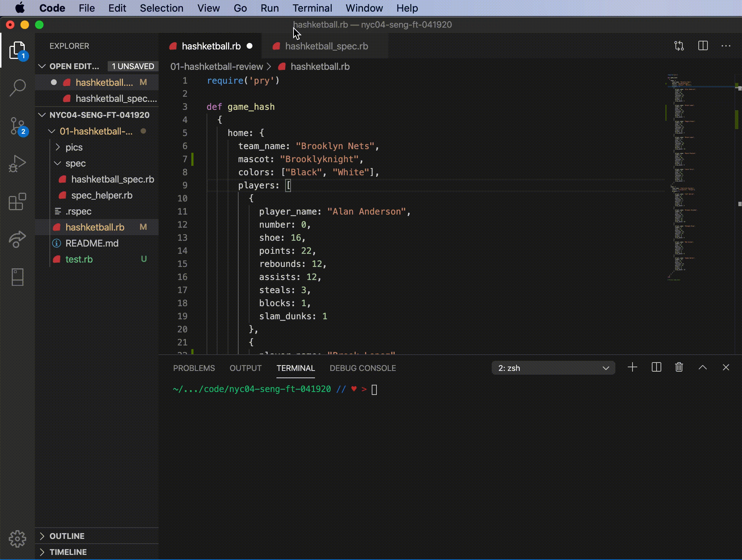Click the unsaved dot beside hashketball in Open Editors
The width and height of the screenshot is (742, 560).
(x=54, y=82)
